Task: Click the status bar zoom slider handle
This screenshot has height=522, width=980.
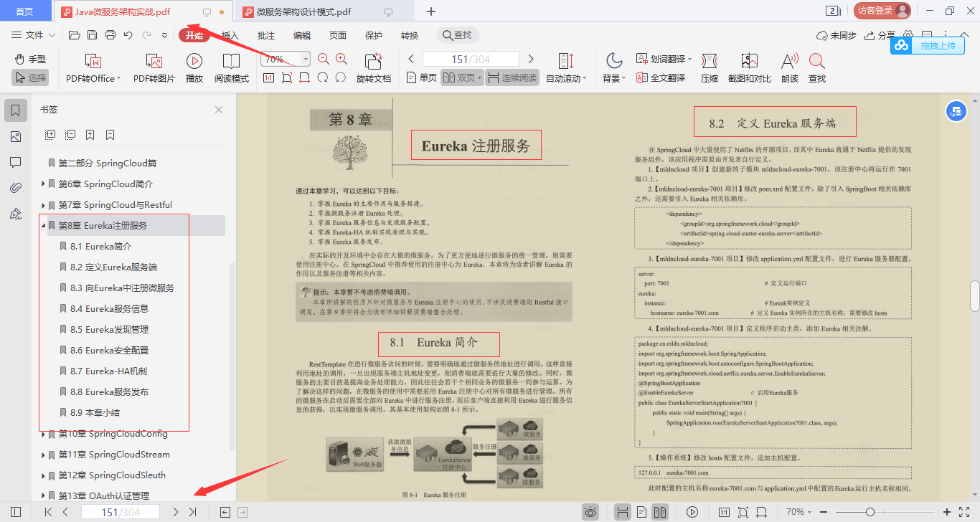Action: (870, 512)
